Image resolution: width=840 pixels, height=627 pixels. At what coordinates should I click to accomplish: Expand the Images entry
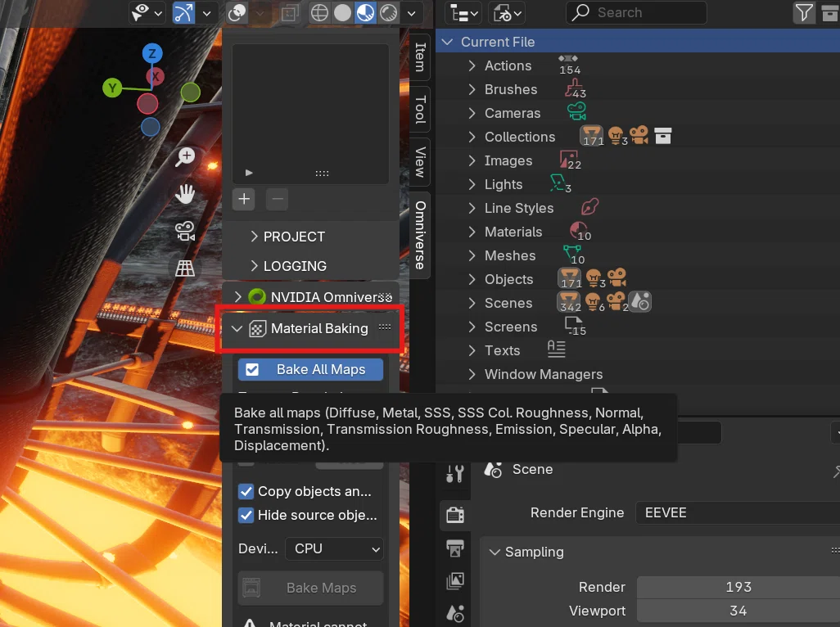pos(472,160)
